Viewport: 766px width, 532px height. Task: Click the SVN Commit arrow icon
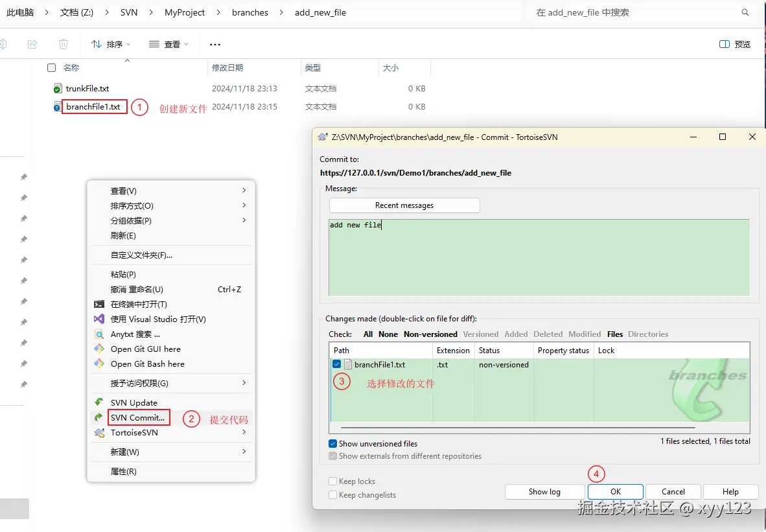99,417
